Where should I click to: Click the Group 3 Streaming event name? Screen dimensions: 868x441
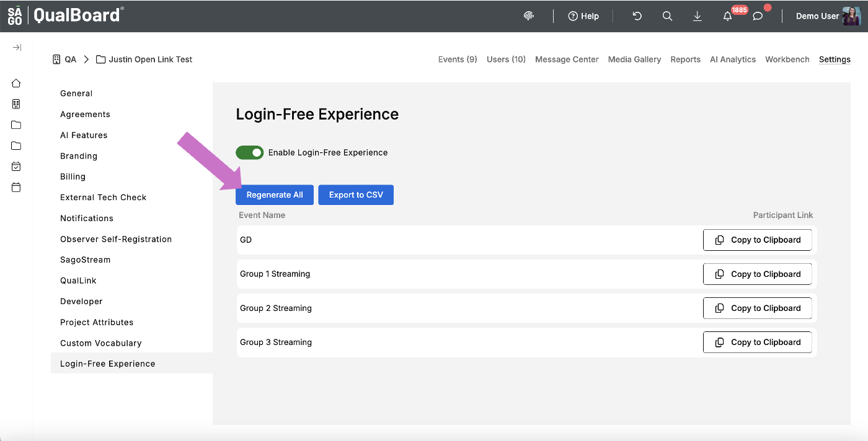(276, 342)
